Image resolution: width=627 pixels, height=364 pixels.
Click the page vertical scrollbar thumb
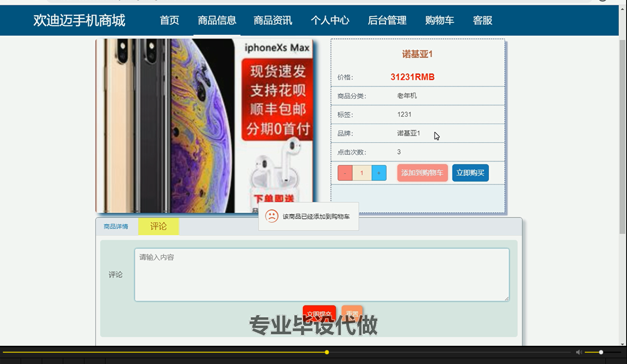pos(622,136)
